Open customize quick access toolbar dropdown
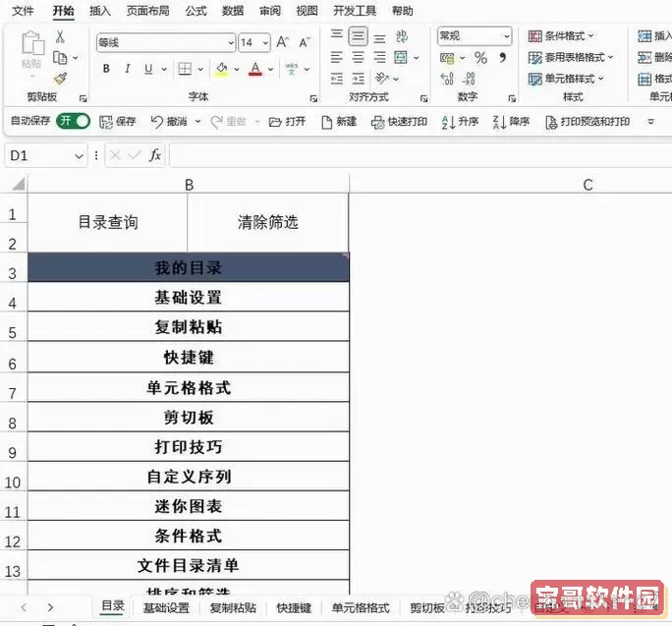This screenshot has width=672, height=626. pos(650,122)
